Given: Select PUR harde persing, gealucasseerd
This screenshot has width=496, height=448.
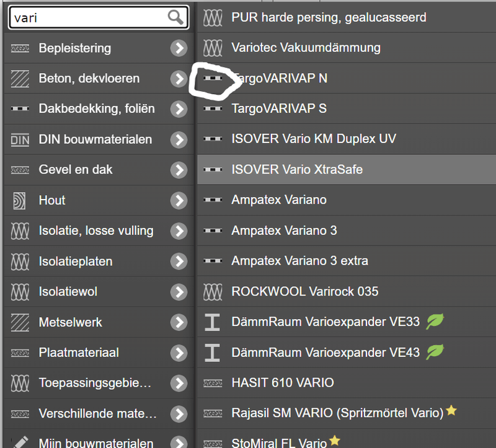Looking at the screenshot, I should (x=347, y=17).
